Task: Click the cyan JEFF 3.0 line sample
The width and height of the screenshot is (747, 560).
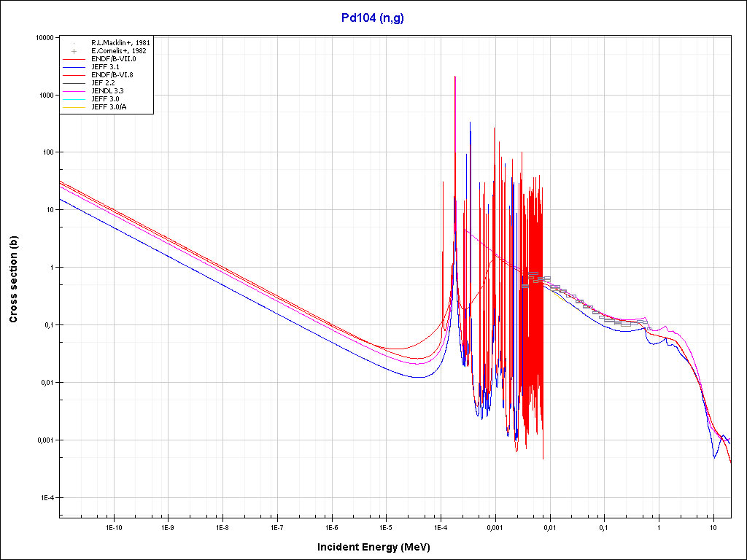Action: click(x=74, y=99)
